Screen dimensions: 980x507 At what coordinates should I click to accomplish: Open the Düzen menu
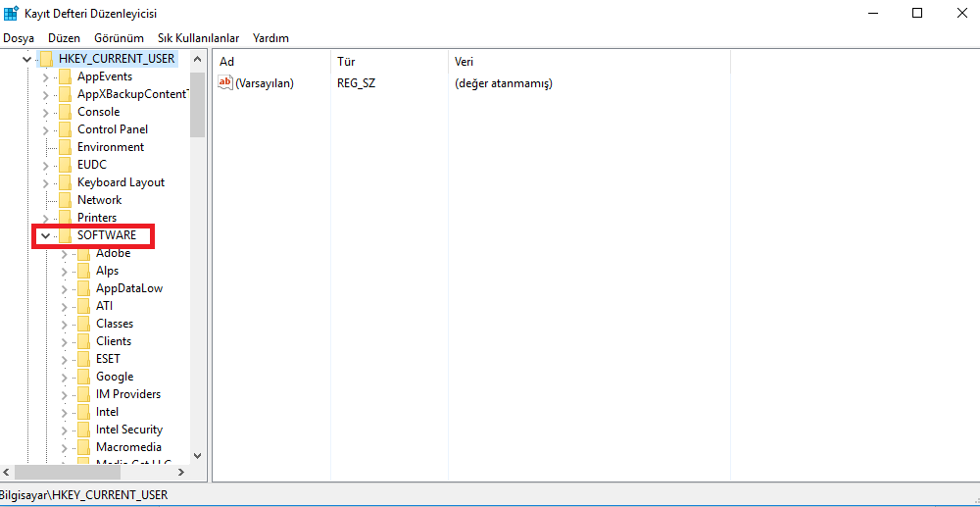click(65, 38)
